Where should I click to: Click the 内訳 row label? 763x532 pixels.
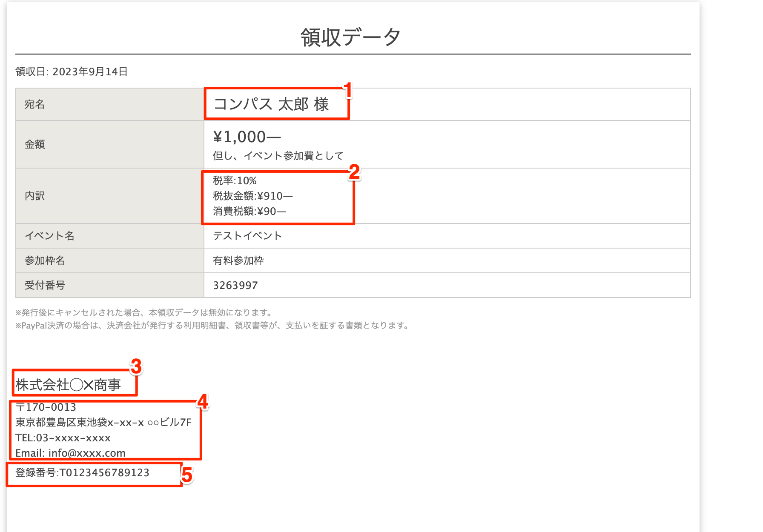pyautogui.click(x=34, y=196)
